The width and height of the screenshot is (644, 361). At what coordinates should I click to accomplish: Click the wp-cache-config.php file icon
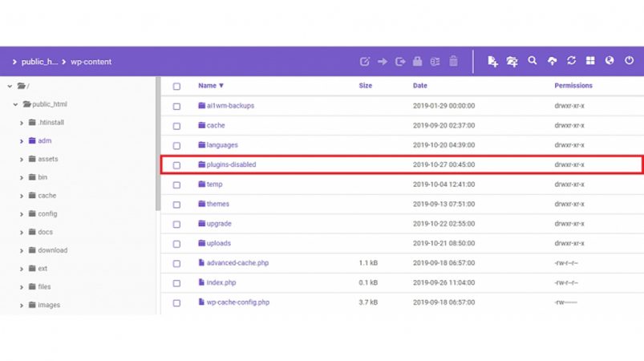(x=201, y=302)
